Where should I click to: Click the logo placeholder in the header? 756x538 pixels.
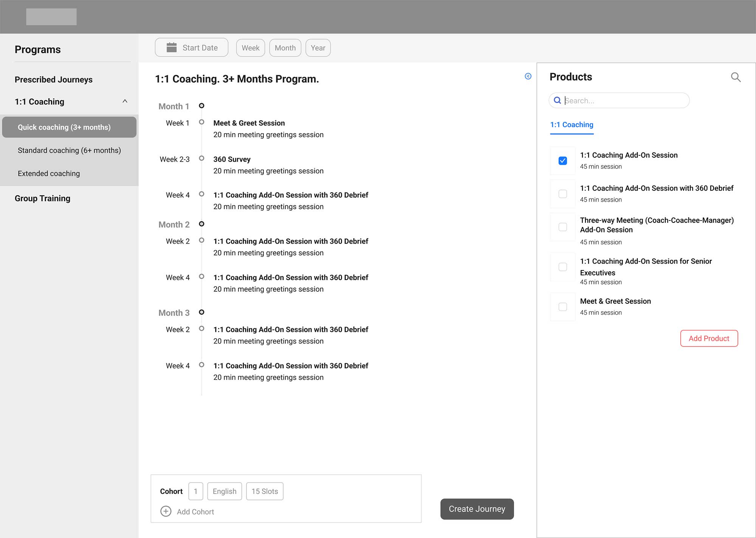point(51,17)
